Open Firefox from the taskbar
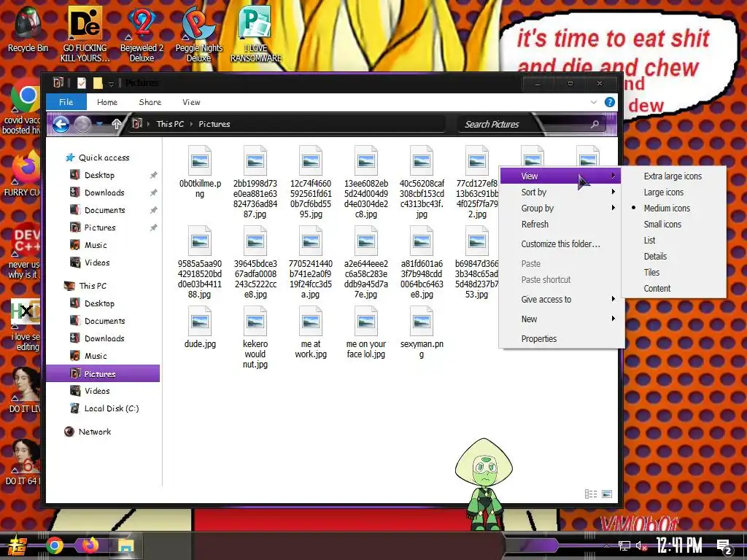The height and width of the screenshot is (560, 747). 90,545
